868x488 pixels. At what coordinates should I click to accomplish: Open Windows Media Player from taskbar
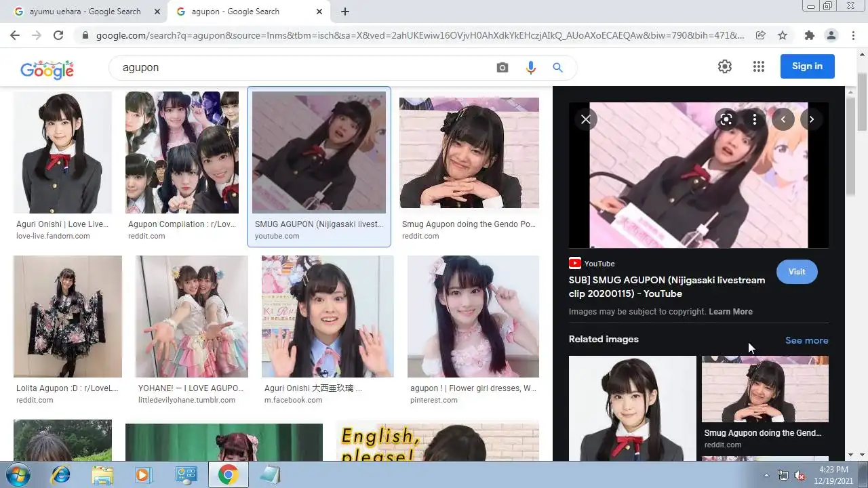point(143,475)
